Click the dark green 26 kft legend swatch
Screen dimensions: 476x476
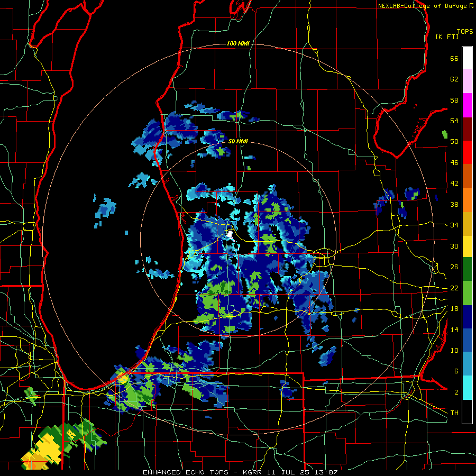[467, 269]
